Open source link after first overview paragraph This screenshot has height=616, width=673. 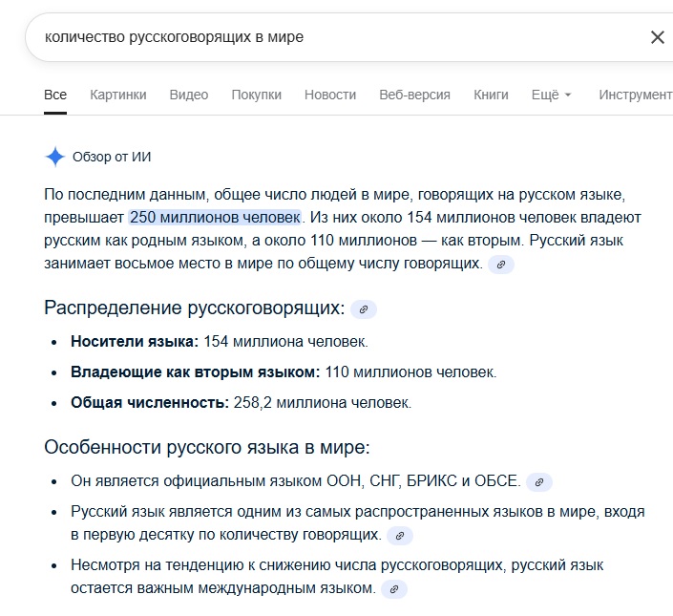501,265
